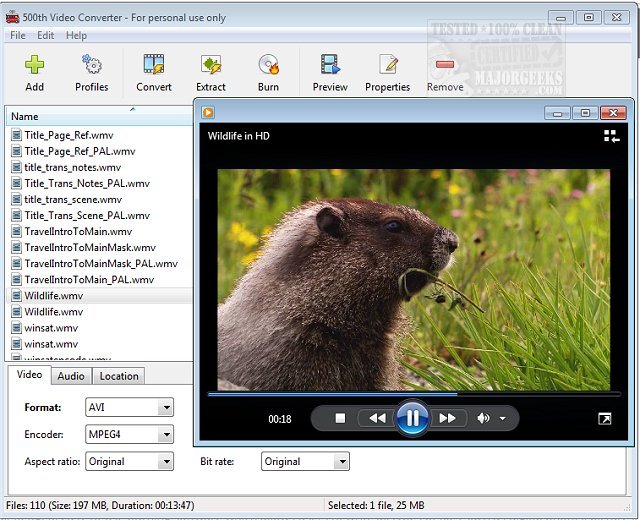Expand the Format AVI dropdown
The image size is (640, 520).
click(x=166, y=408)
